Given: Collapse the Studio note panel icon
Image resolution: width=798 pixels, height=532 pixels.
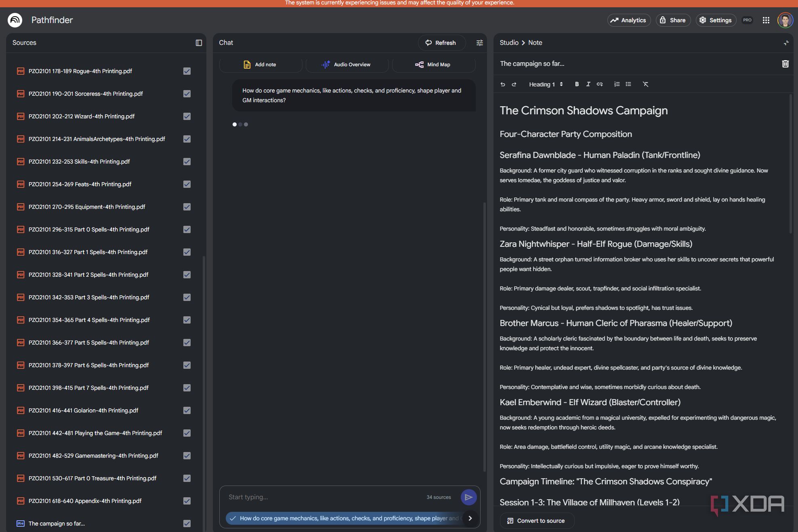Looking at the screenshot, I should pos(786,43).
